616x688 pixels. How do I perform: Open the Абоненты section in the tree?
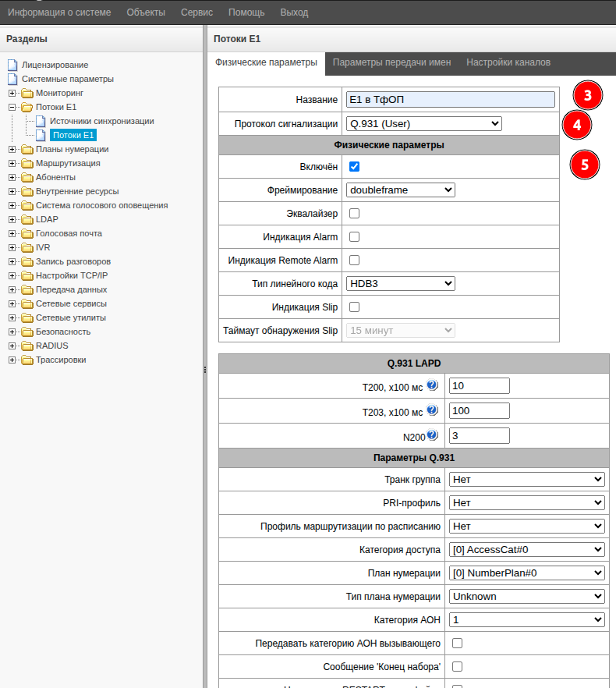[55, 177]
